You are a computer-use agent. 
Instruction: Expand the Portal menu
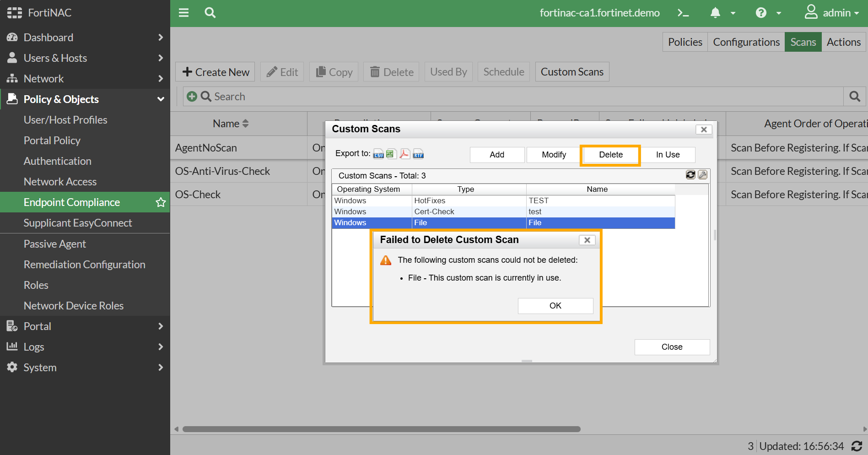coord(85,326)
